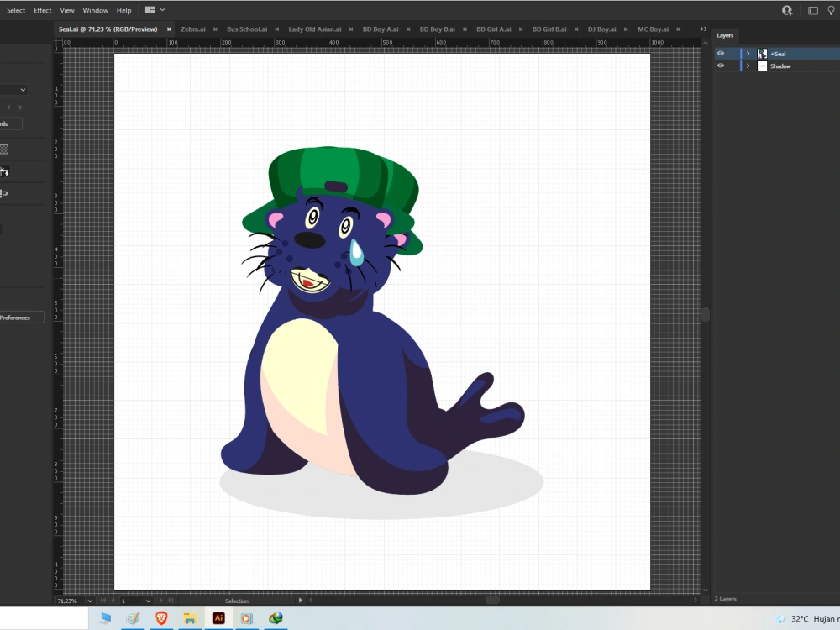This screenshot has height=630, width=840.
Task: Open the status bar options arrow
Action: [x=300, y=601]
